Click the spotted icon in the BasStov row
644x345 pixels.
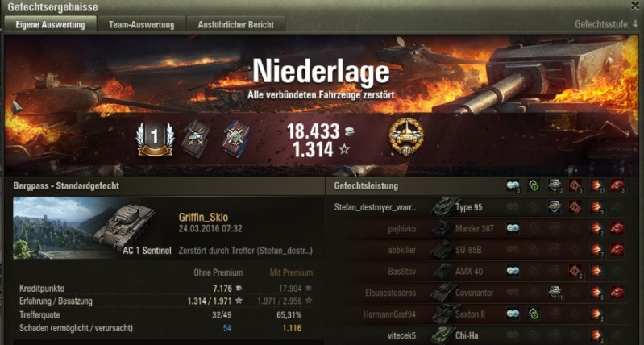pos(513,271)
